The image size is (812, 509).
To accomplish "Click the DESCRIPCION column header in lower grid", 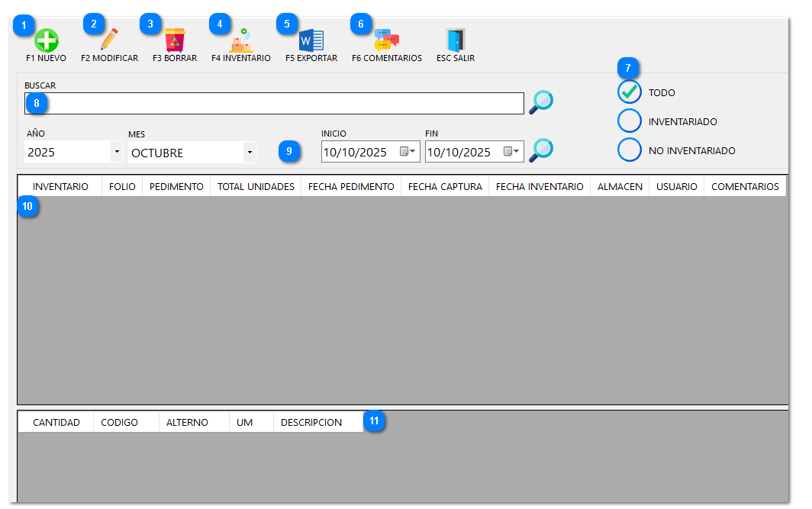I will [x=311, y=423].
